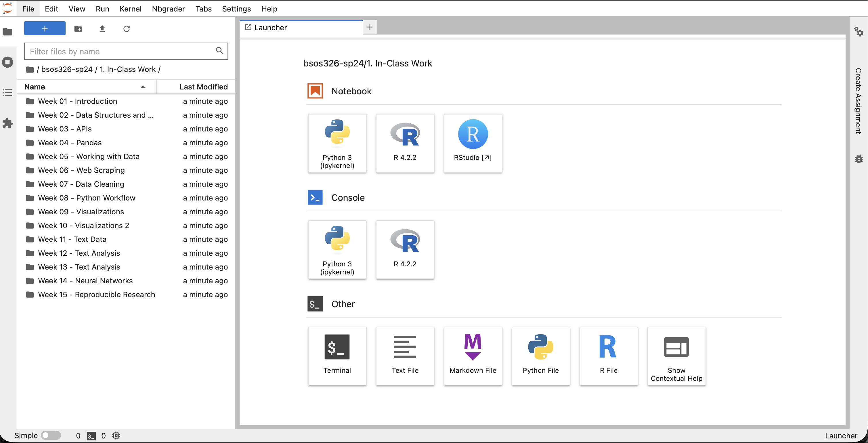Refresh the file browser list
This screenshot has width=868, height=443.
(x=126, y=29)
